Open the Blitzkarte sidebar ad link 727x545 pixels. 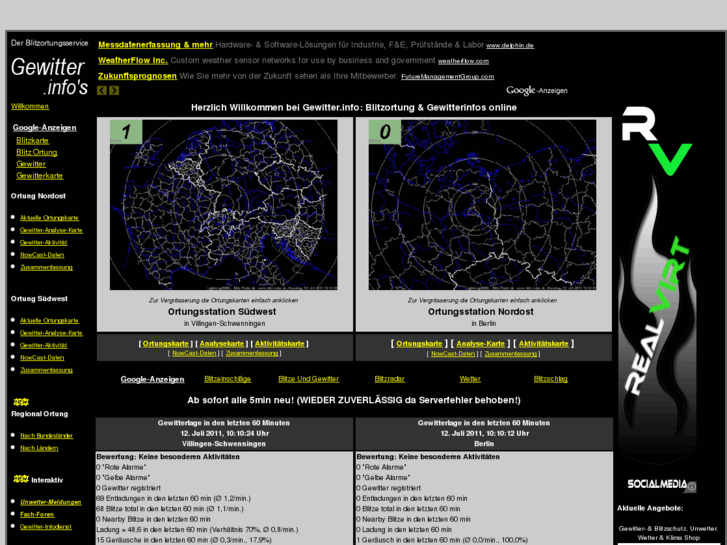(x=32, y=141)
